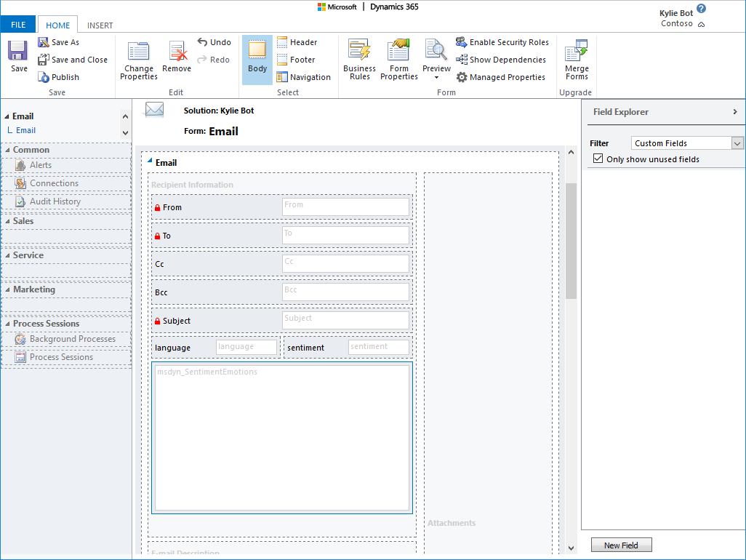The height and width of the screenshot is (560, 746).
Task: Undo the last form change
Action: 214,42
